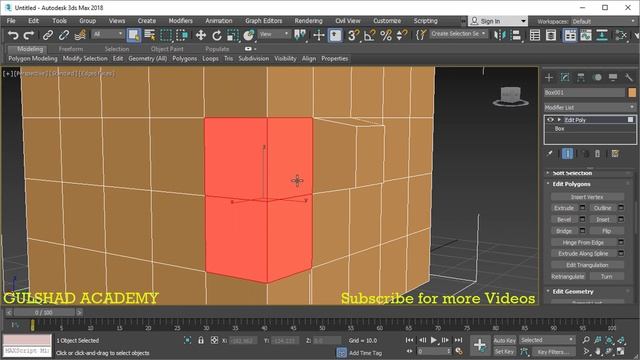Open the Utilities wrench panel tab
The width and height of the screenshot is (640, 360).
pyautogui.click(x=629, y=77)
